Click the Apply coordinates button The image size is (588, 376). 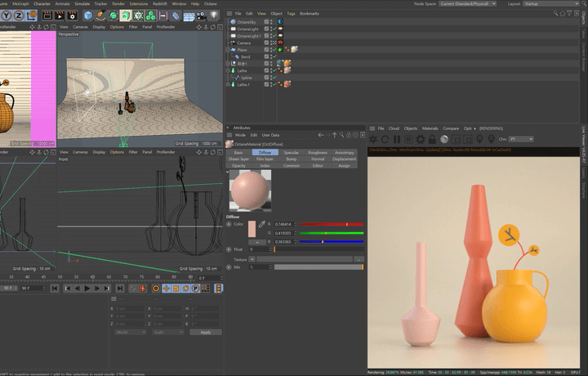tap(206, 332)
